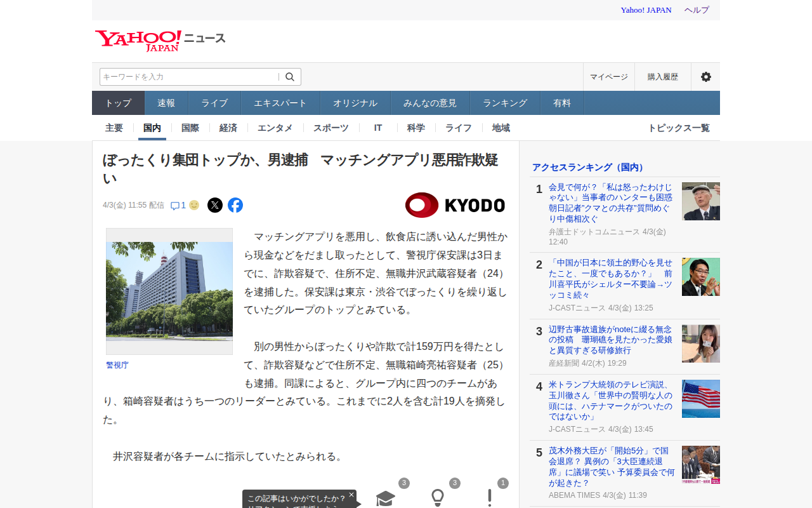This screenshot has width=812, height=508.
Task: Select the IT category
Action: [x=378, y=128]
